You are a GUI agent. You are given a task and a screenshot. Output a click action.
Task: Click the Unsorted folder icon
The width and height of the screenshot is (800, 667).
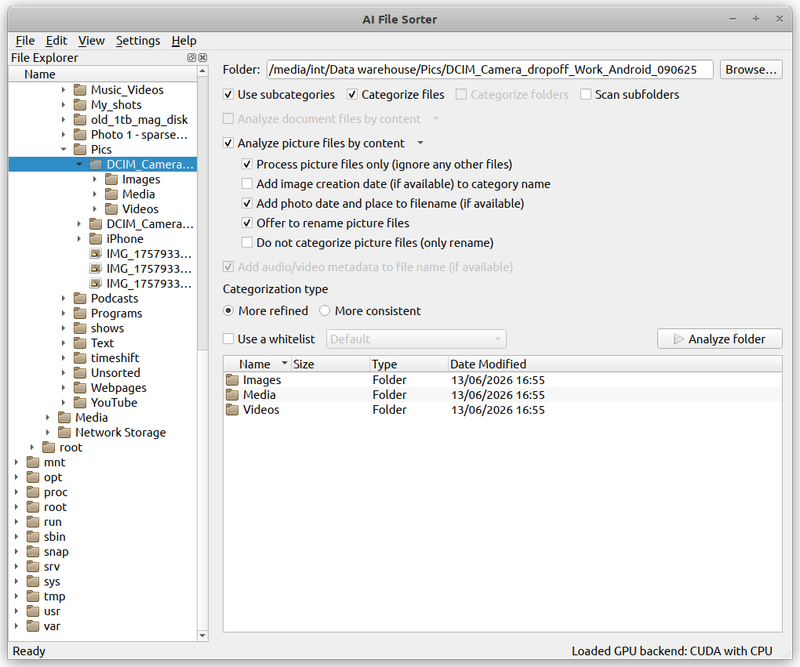(80, 373)
